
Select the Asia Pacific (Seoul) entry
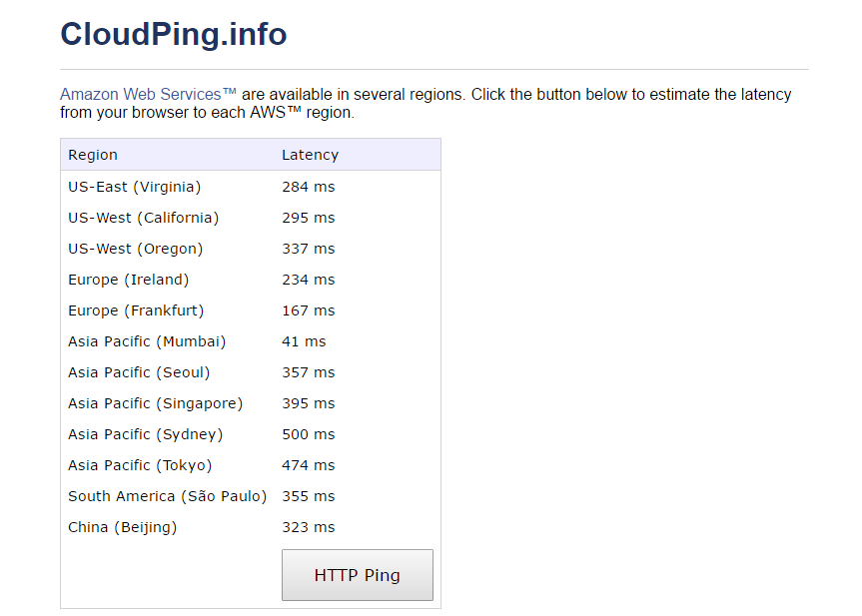139,372
